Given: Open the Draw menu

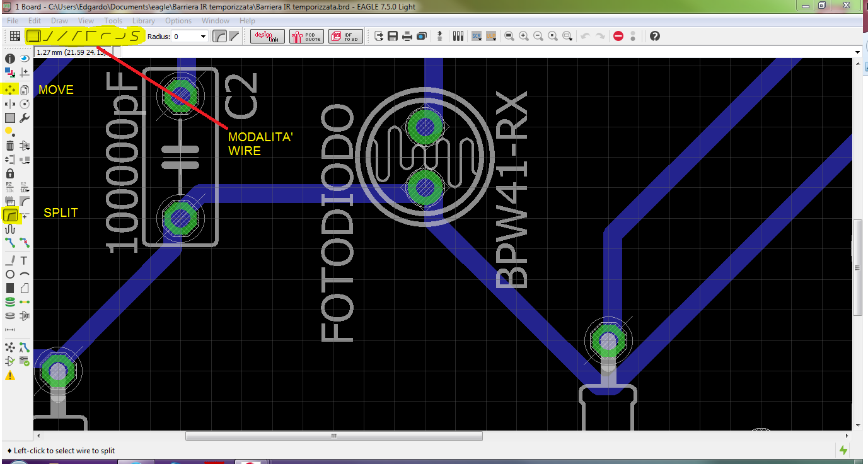Looking at the screenshot, I should tap(60, 21).
